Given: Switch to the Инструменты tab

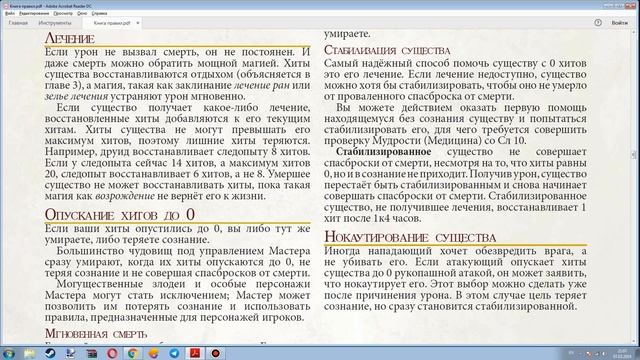Looking at the screenshot, I should click(x=55, y=23).
